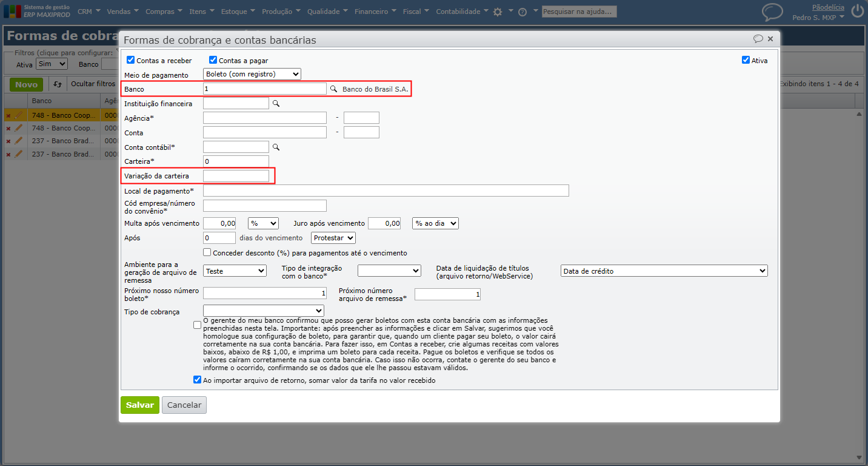Click the Próximo número arquivo de remessa field
This screenshot has width=868, height=466.
pyautogui.click(x=448, y=294)
